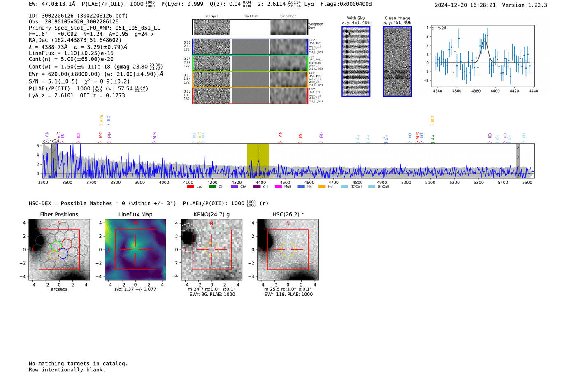Click the red fiber circle in Fiber Positions
Screen dimensions: 576x392
pos(67,244)
